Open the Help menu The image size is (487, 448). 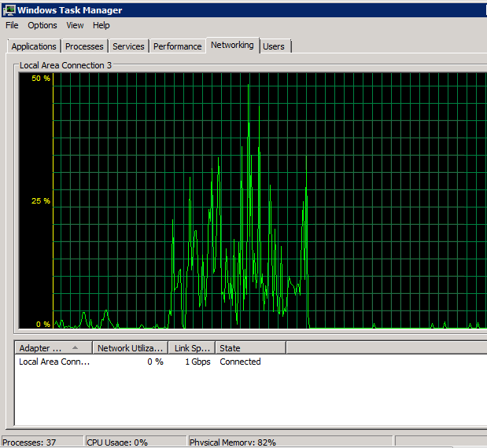tap(101, 25)
